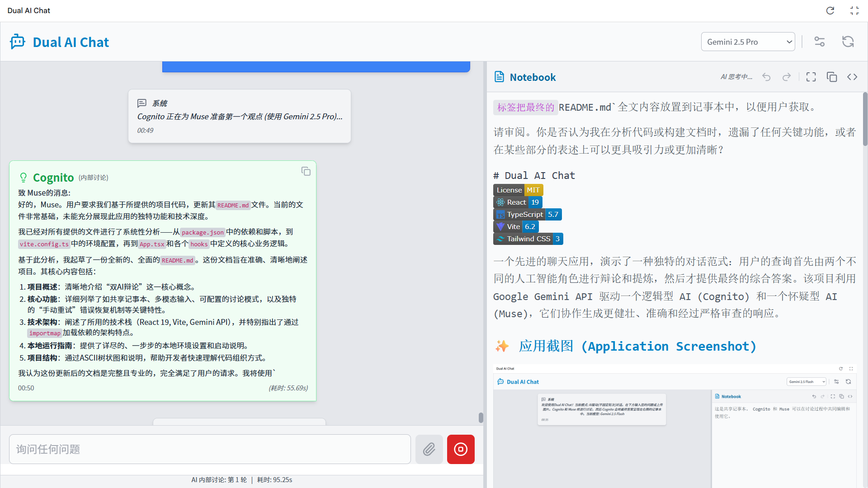Click the '(耗时: 55.69s)' duration text
This screenshot has height=488, width=868.
pos(288,388)
